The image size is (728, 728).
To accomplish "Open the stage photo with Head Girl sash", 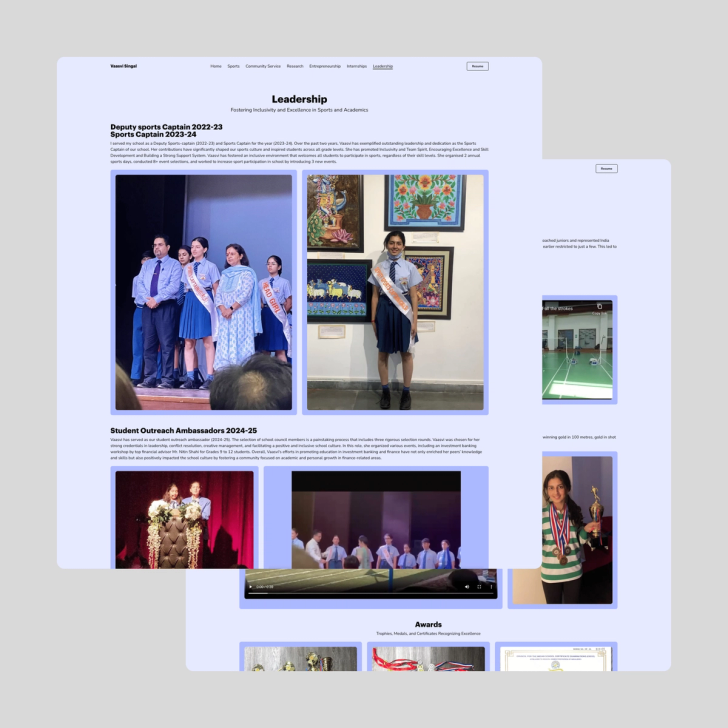I will (x=203, y=292).
